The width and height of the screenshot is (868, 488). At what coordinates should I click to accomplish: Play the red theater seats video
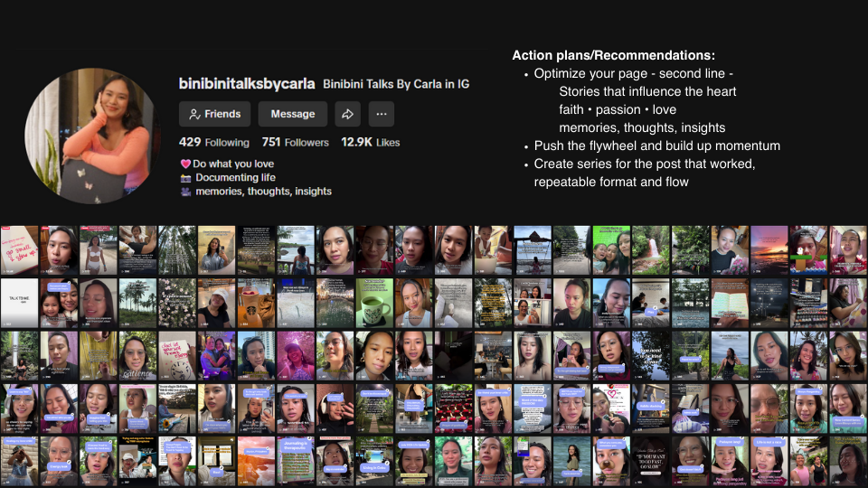pyautogui.click(x=454, y=408)
